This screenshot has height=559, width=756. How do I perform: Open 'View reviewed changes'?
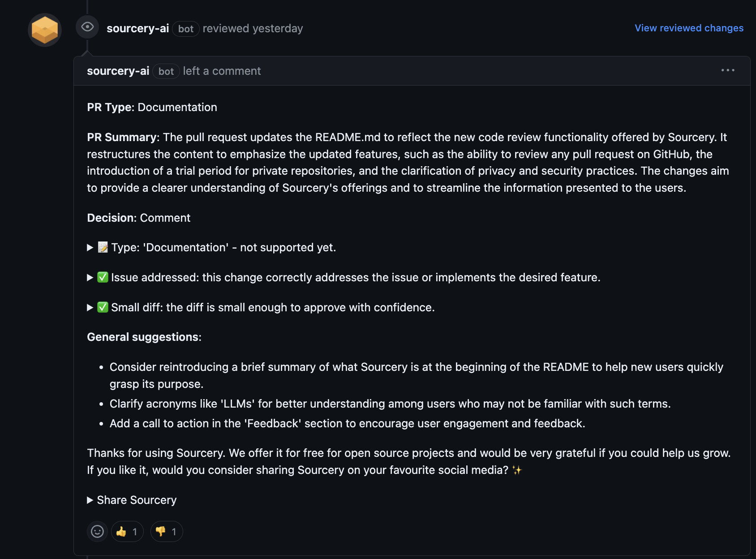pyautogui.click(x=688, y=28)
